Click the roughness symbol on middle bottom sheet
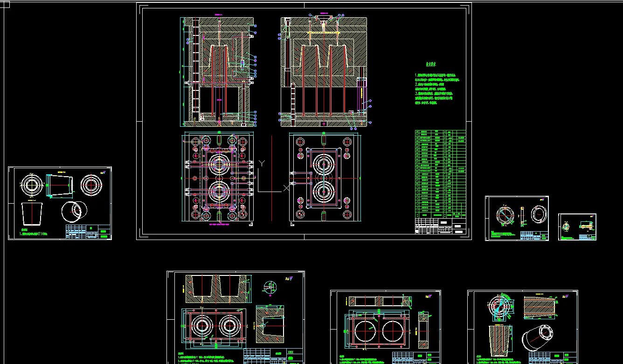This screenshot has width=623, height=364. pos(429,296)
